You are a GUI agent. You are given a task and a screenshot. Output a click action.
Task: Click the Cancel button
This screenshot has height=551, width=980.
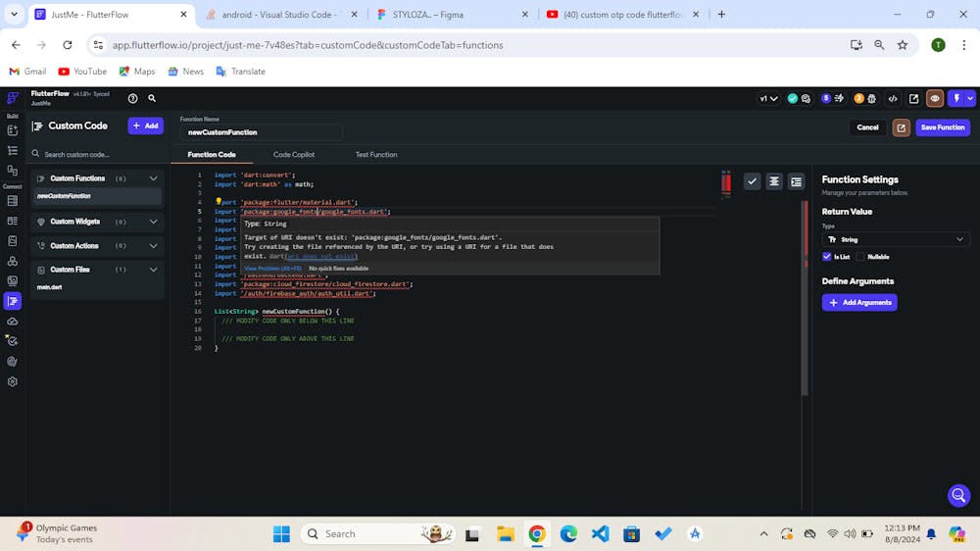coord(867,127)
